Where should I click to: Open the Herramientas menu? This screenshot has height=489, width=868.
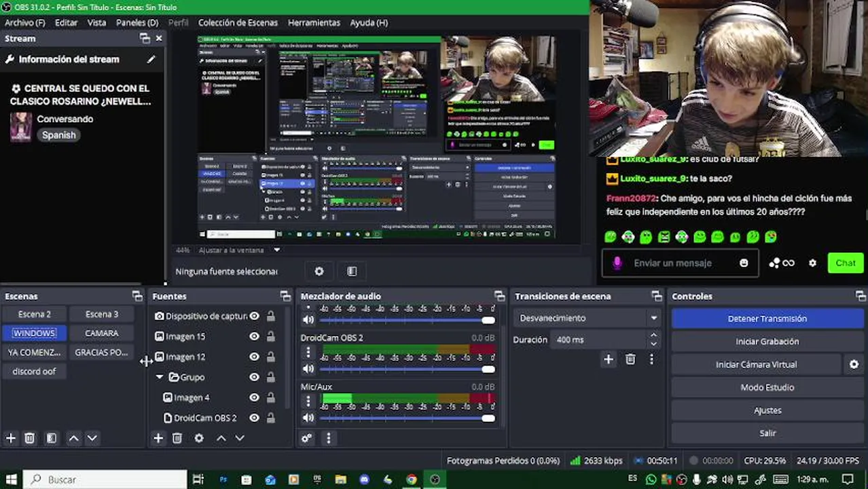[x=314, y=22]
